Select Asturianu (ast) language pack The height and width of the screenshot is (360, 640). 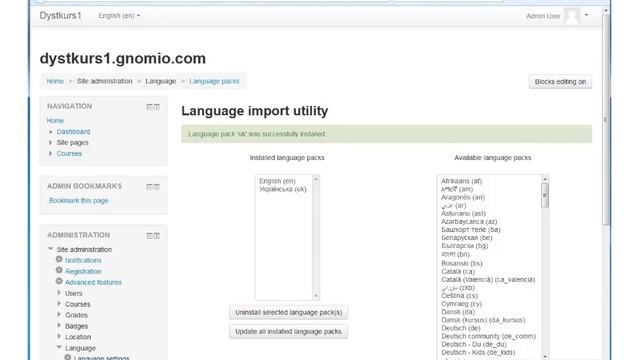tap(464, 213)
